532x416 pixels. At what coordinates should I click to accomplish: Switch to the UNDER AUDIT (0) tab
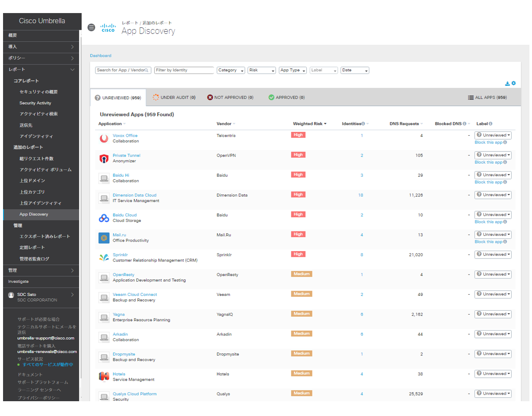point(174,97)
